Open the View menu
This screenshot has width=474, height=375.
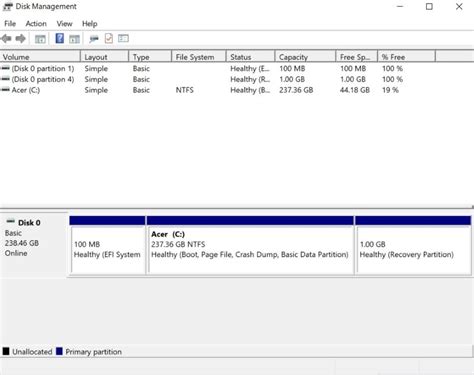pyautogui.click(x=64, y=24)
